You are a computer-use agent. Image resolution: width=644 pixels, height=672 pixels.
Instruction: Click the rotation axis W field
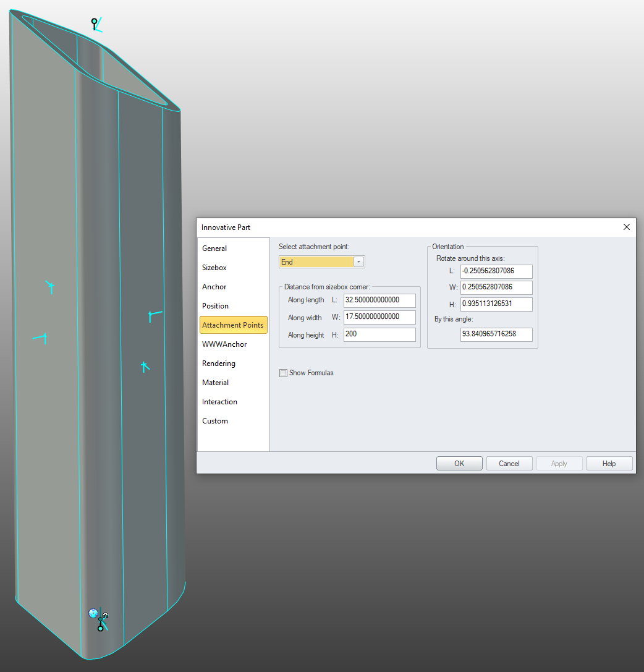click(497, 287)
